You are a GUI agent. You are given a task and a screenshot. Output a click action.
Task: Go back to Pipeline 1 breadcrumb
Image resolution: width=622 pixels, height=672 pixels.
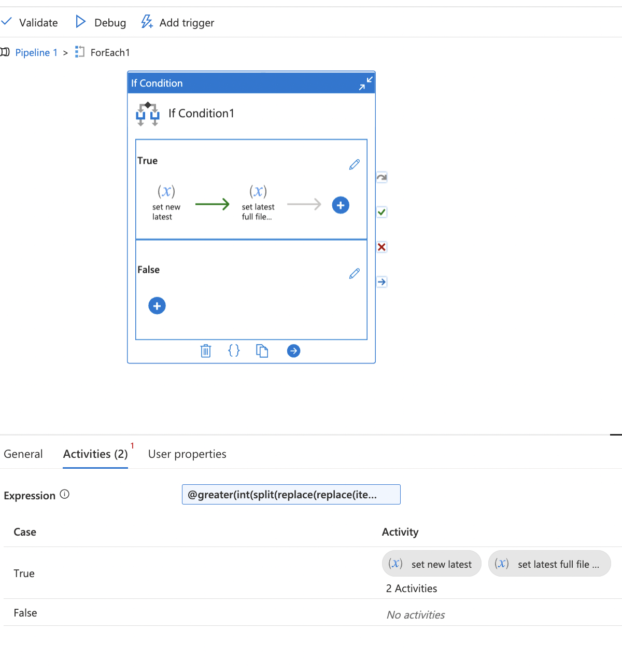tap(36, 52)
